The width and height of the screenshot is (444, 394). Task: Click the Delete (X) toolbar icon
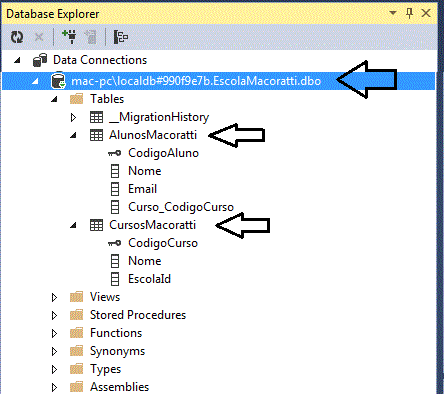pyautogui.click(x=39, y=37)
